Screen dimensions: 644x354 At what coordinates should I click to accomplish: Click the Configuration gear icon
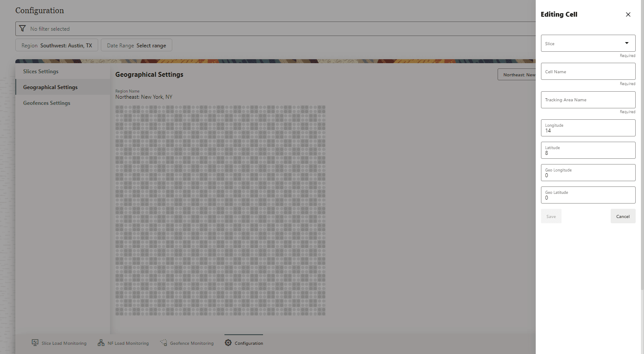[228, 343]
